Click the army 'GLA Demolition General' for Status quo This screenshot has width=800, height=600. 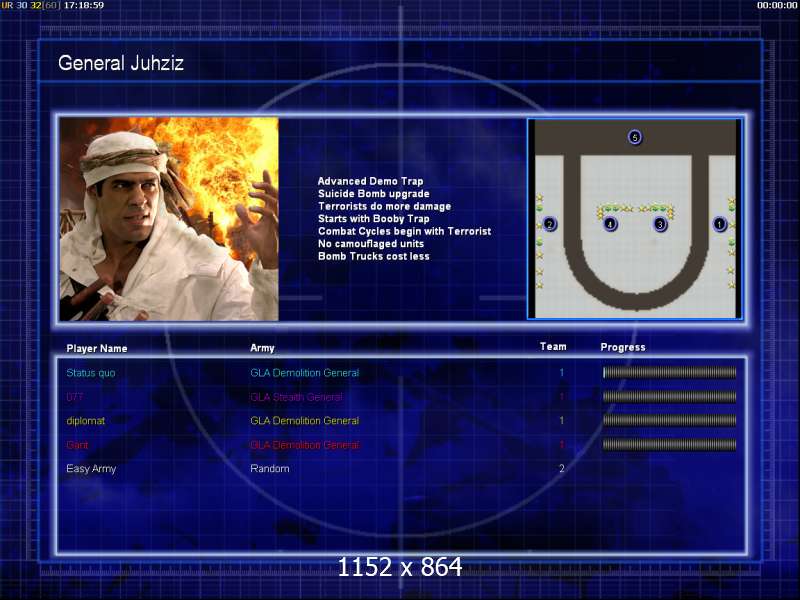[305, 373]
